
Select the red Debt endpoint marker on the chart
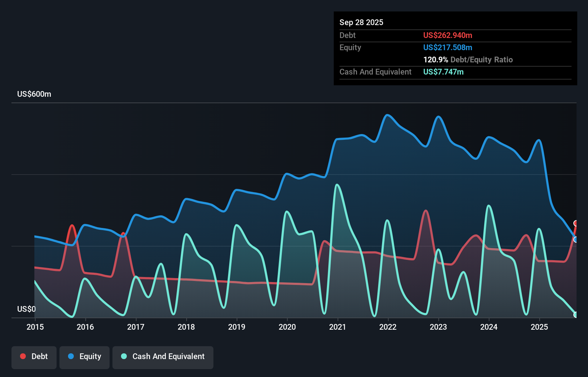coord(575,224)
